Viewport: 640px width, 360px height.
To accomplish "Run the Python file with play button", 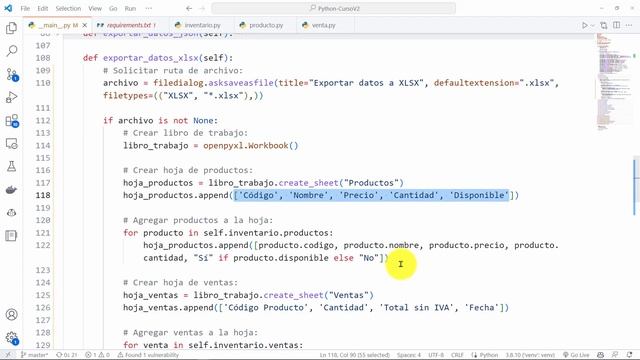I will point(584,25).
